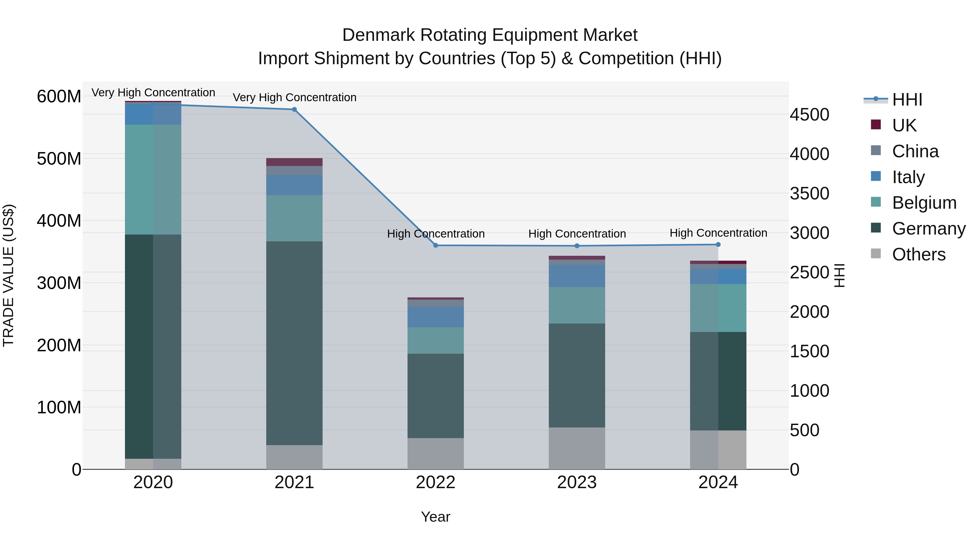Viewport: 980px width, 551px height.
Task: Click the TRADE VALUE (US$) axis title
Action: pyautogui.click(x=8, y=275)
